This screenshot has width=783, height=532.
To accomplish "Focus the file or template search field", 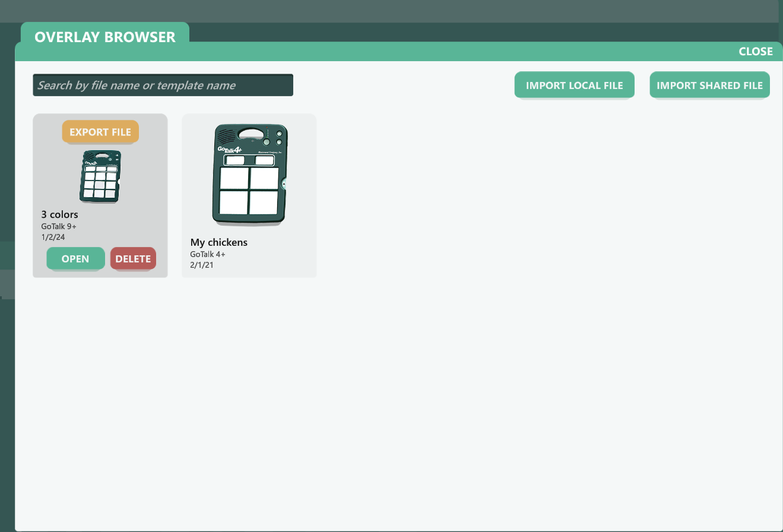I will click(163, 85).
